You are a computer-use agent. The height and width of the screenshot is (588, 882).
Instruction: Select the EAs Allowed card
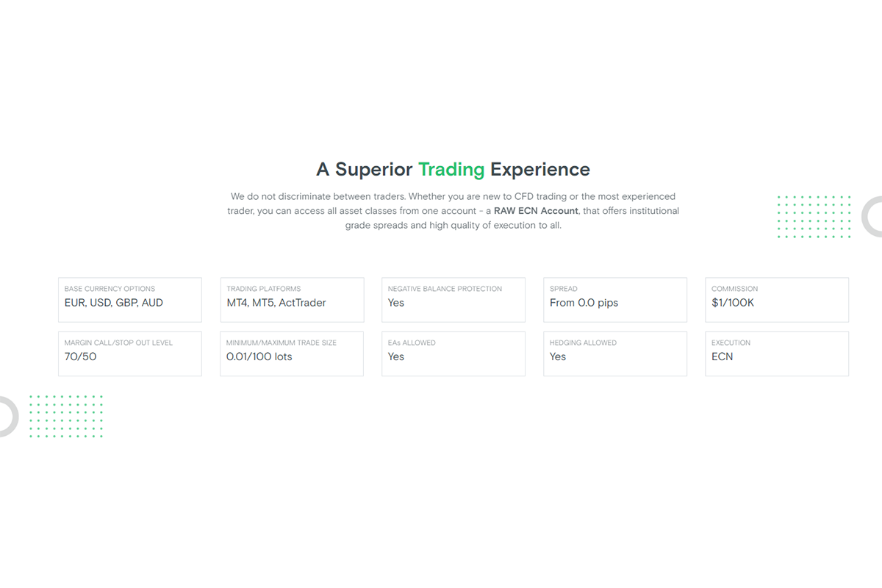[x=453, y=354]
